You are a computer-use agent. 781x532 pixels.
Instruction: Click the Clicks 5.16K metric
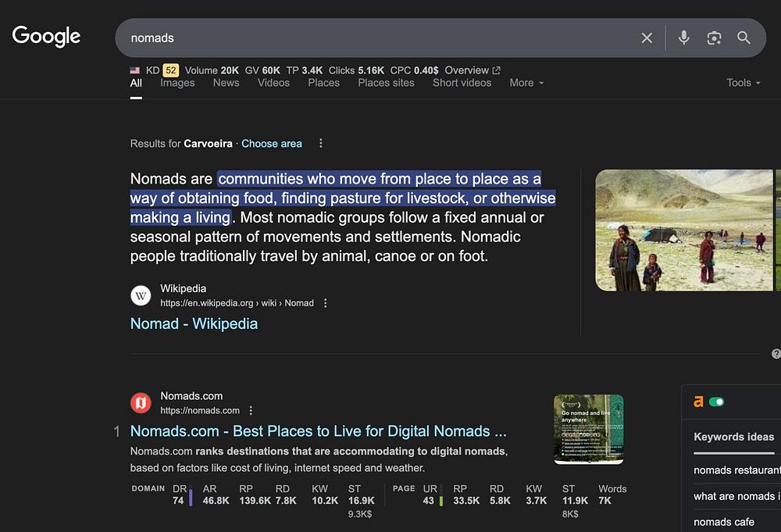coord(356,70)
